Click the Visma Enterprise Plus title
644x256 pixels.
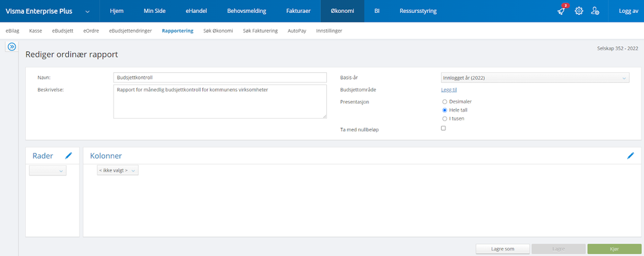(39, 12)
